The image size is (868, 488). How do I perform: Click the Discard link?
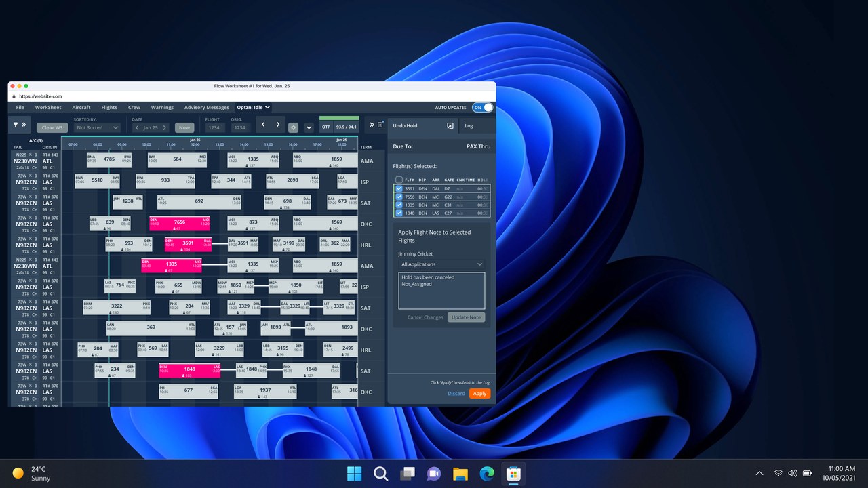(x=456, y=394)
